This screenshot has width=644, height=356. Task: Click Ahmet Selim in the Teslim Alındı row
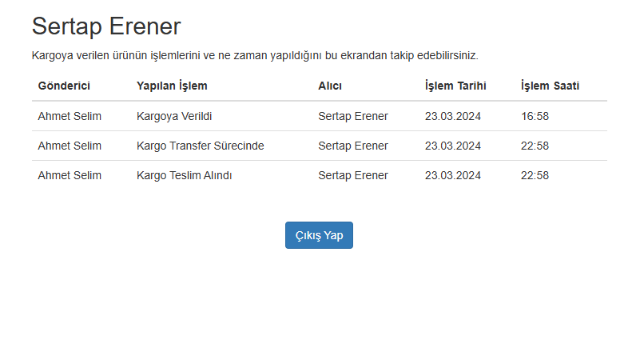(x=70, y=175)
